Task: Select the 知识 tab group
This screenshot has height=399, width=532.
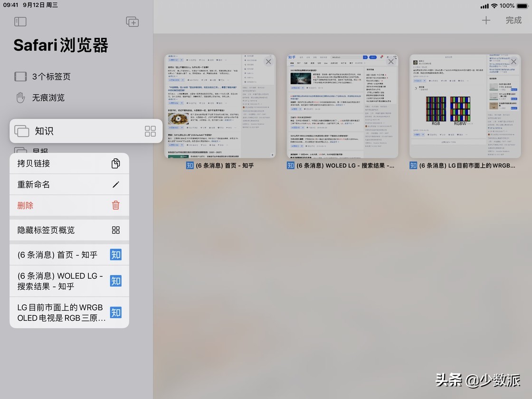Action: point(86,131)
